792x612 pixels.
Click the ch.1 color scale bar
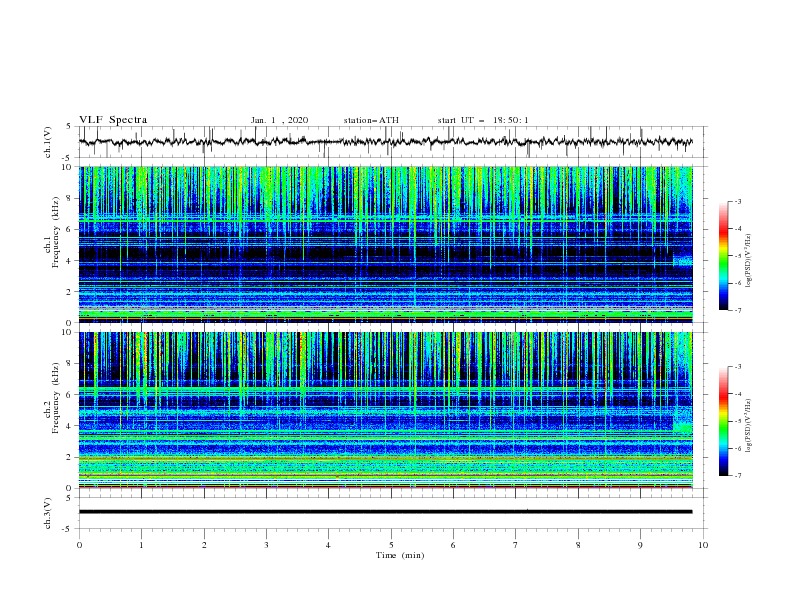724,256
